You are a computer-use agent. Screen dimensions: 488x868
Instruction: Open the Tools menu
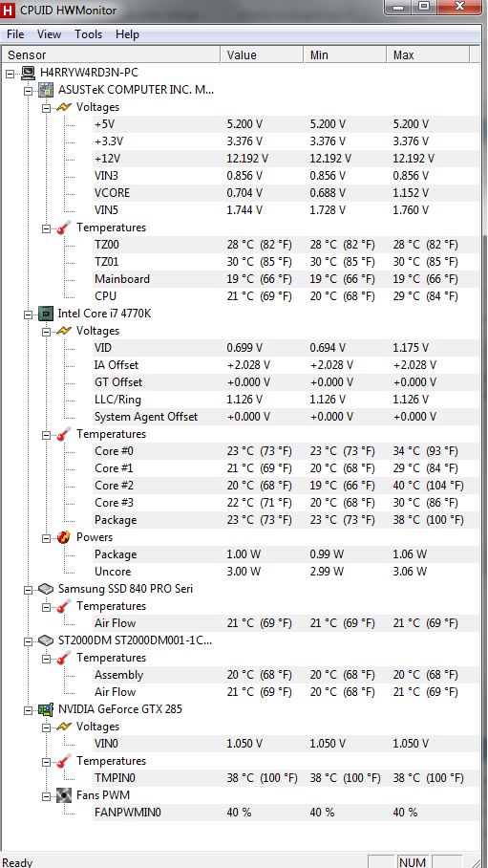click(x=89, y=34)
